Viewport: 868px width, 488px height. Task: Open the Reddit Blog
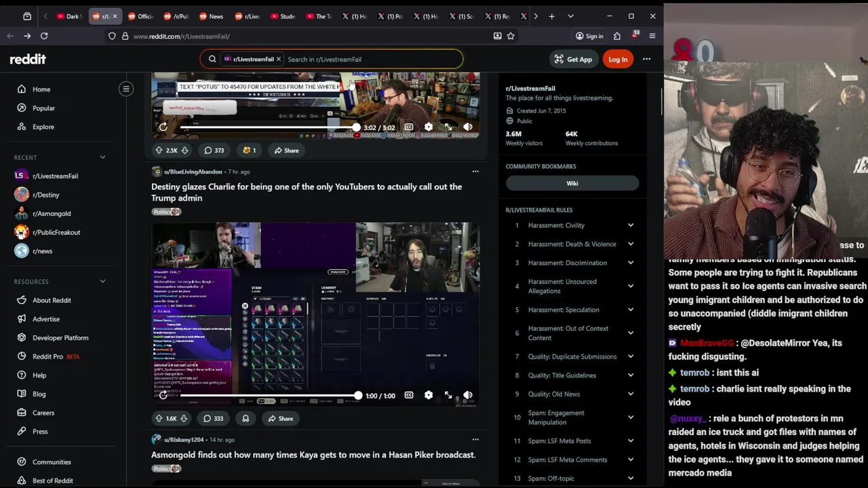[x=39, y=394]
